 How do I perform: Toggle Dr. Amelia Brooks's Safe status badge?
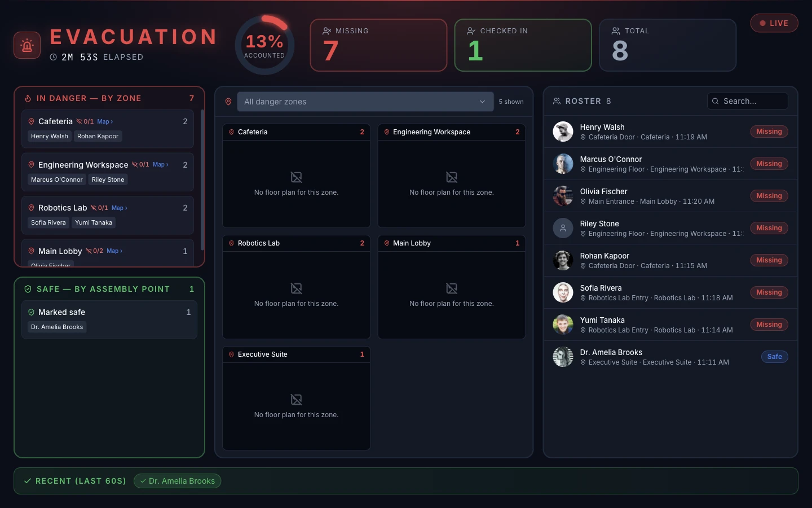pyautogui.click(x=774, y=357)
